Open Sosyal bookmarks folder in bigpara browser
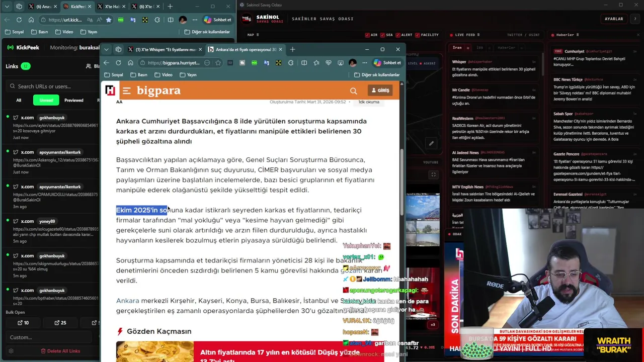Screen dimensions: 644x362 [114, 75]
